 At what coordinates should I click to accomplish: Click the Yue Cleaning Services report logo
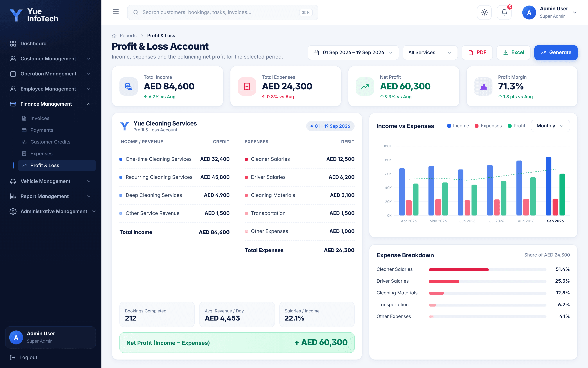pyautogui.click(x=125, y=126)
